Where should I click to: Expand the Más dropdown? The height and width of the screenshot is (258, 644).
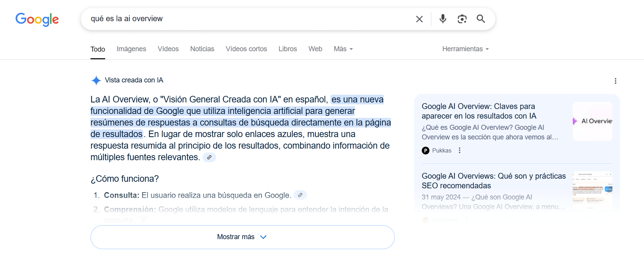(x=343, y=49)
